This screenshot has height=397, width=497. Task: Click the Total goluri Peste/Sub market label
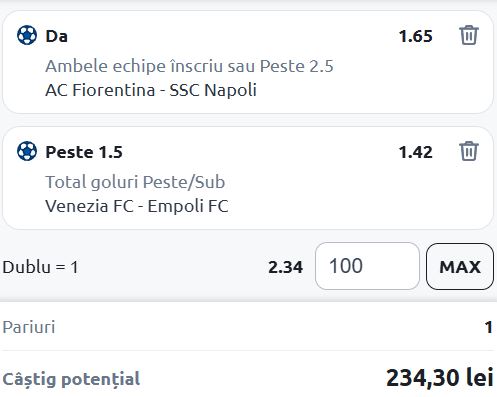point(135,182)
